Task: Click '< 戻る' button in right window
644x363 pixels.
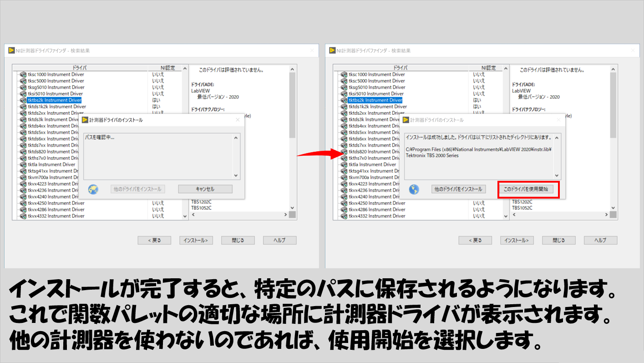Action: pyautogui.click(x=475, y=240)
